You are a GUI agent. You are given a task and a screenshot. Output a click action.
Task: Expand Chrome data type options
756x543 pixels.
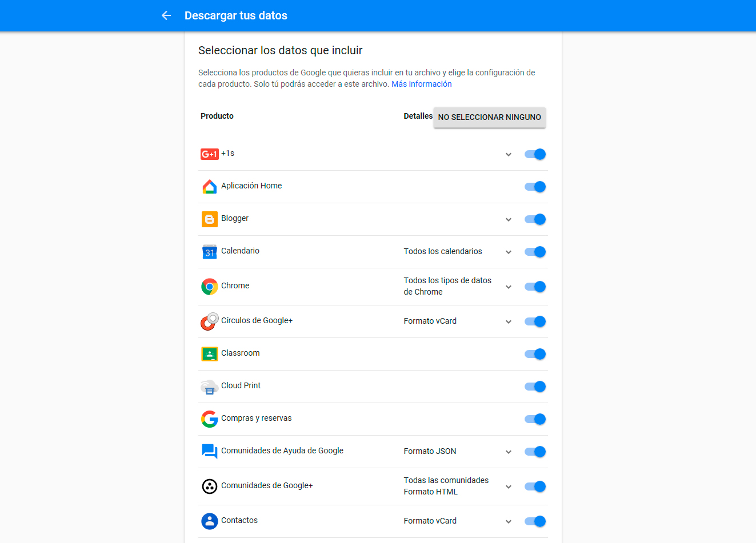tap(509, 287)
